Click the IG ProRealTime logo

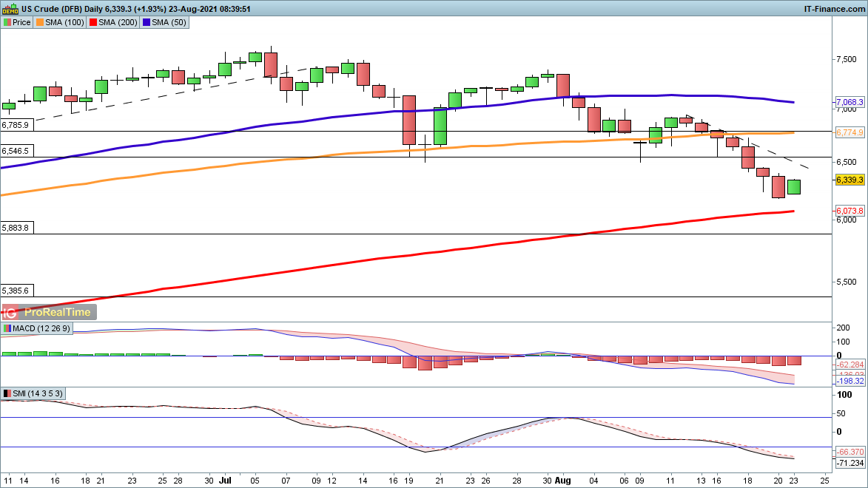tap(49, 312)
